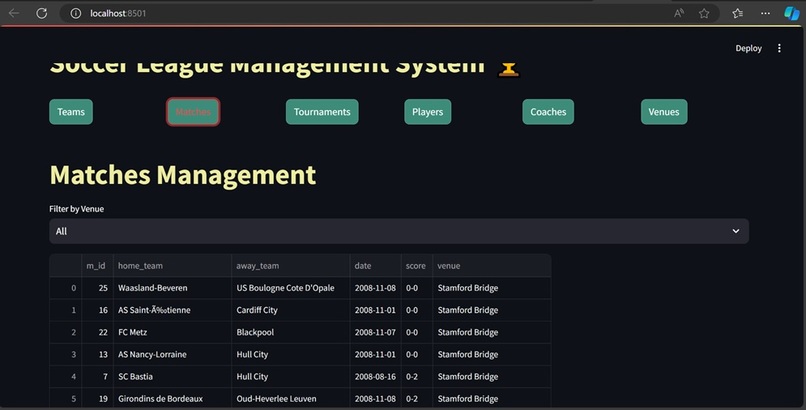Go to Players section
The height and width of the screenshot is (410, 806).
click(428, 112)
